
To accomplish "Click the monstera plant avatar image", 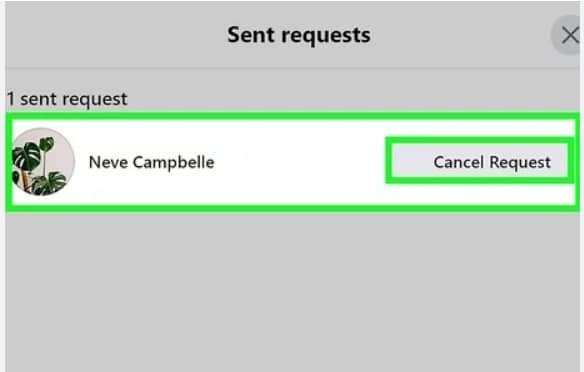I will [x=43, y=162].
